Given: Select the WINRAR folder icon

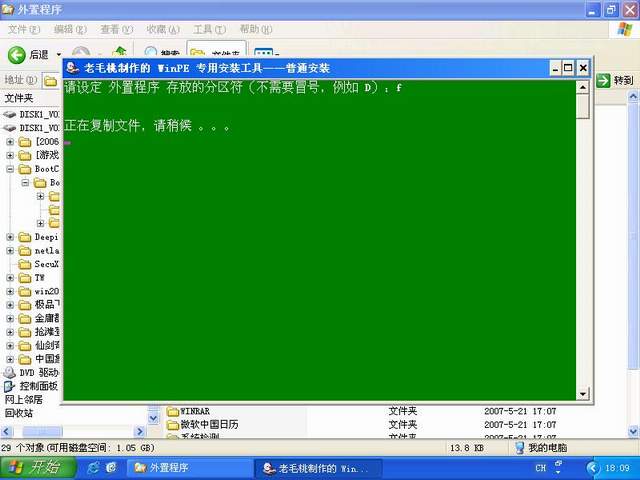Looking at the screenshot, I should tap(173, 411).
